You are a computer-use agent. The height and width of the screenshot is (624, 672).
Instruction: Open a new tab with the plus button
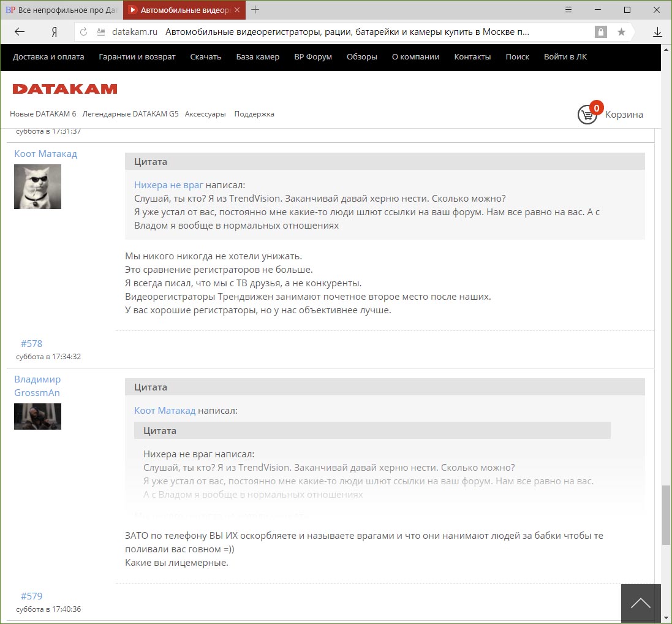coord(255,10)
